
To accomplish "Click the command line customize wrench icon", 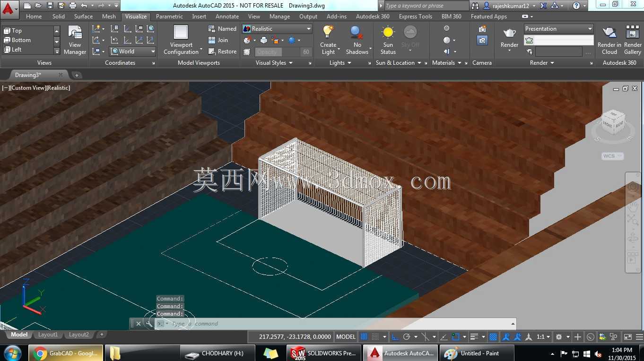I will coord(148,324).
